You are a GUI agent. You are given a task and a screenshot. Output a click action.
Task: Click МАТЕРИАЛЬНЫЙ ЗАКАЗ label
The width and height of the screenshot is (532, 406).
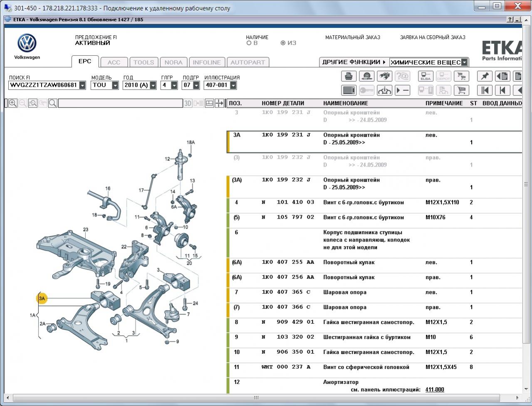coord(353,37)
